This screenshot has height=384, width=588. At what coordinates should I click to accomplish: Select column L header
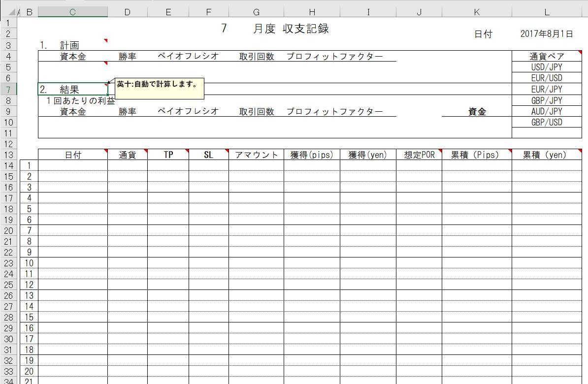point(547,12)
